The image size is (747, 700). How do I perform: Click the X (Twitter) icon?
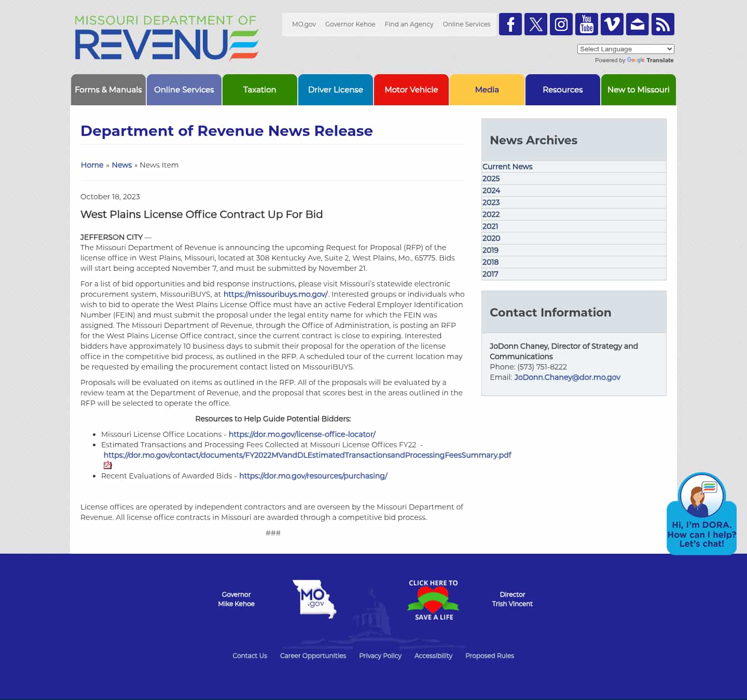536,24
